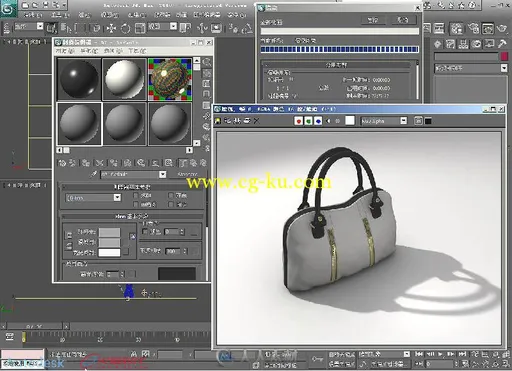Click Save Image icon in render window
This screenshot has height=371, width=512.
click(218, 121)
